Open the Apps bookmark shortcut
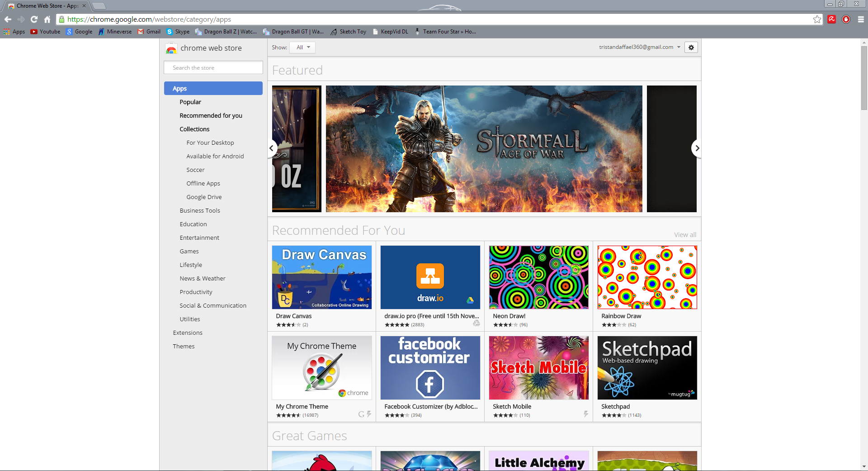The height and width of the screenshot is (471, 868). tap(14, 32)
